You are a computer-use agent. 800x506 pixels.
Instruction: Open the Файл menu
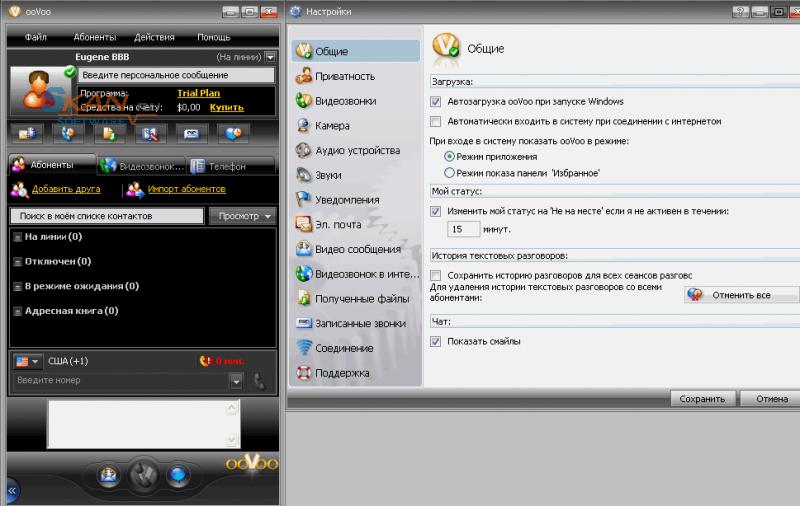36,37
